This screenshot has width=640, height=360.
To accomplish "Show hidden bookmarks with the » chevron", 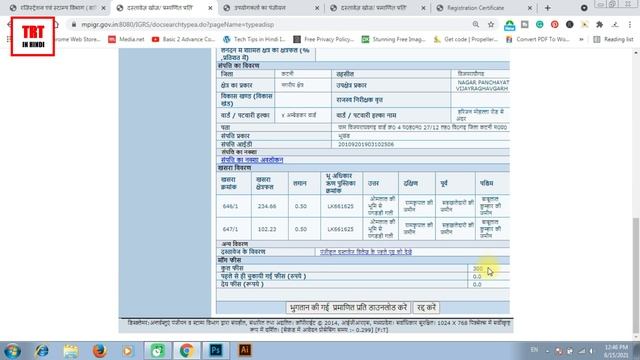I will pyautogui.click(x=581, y=39).
